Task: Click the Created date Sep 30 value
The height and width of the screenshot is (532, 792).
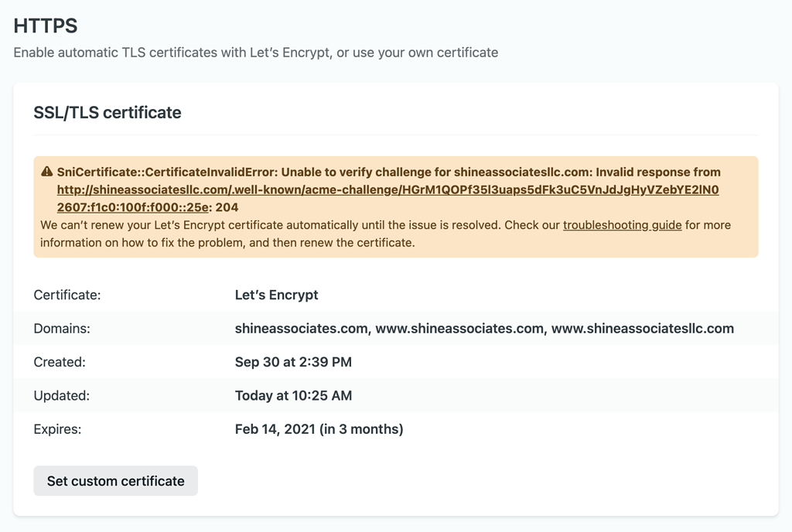Action: [x=293, y=362]
